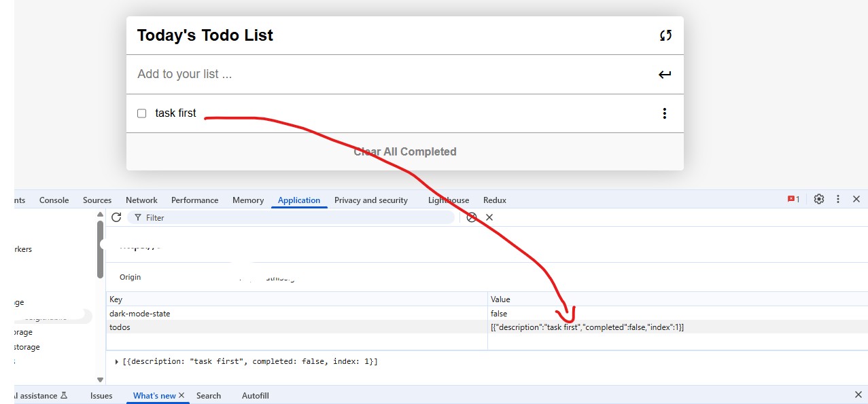Image resolution: width=868 pixels, height=404 pixels.
Task: Click the clear all storage icon
Action: [x=472, y=217]
